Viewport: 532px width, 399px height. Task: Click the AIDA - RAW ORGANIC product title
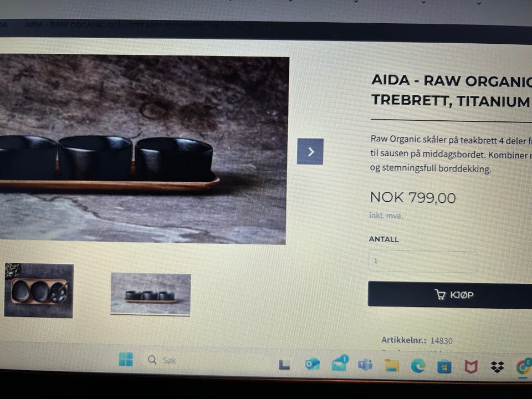pos(451,90)
